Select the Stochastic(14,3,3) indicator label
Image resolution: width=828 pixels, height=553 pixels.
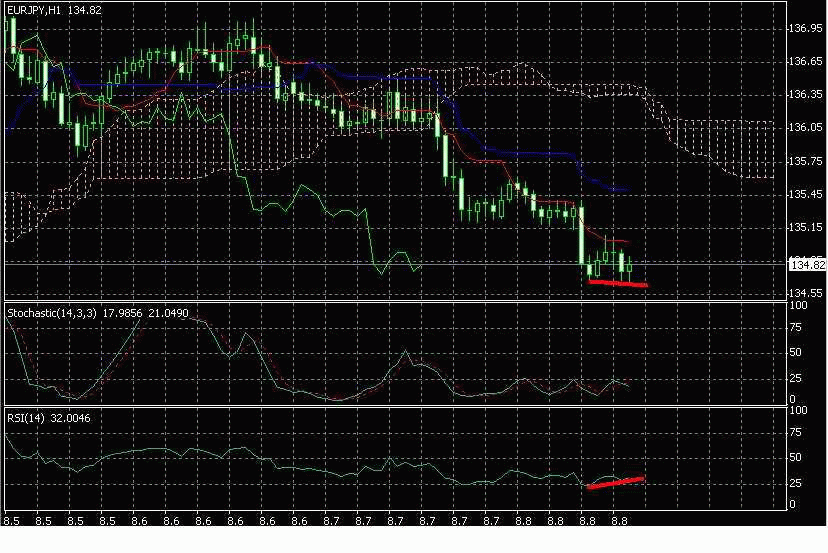click(x=98, y=313)
